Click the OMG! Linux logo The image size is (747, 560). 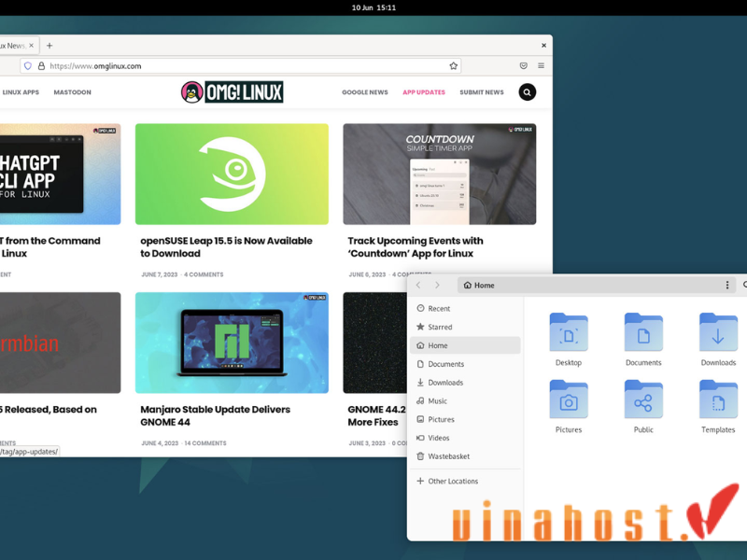click(x=232, y=91)
